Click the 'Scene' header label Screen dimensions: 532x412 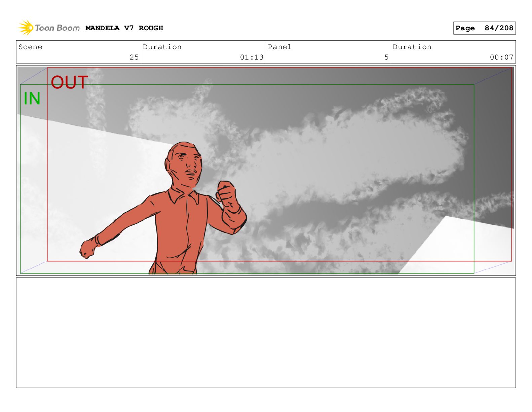(x=30, y=47)
